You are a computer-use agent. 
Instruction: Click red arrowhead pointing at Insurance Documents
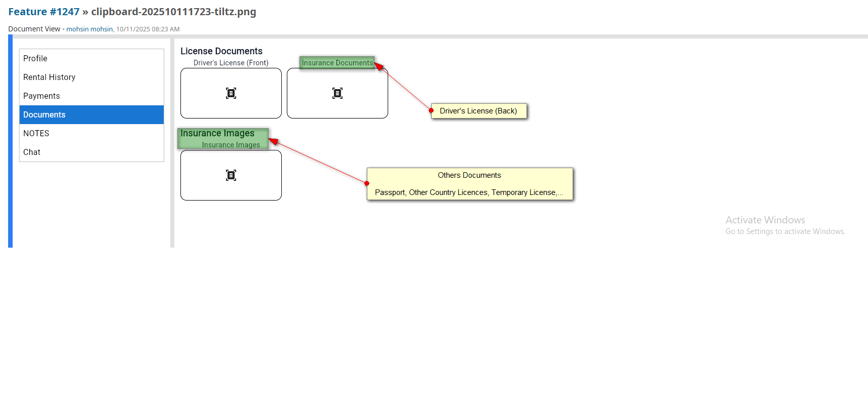click(x=379, y=66)
